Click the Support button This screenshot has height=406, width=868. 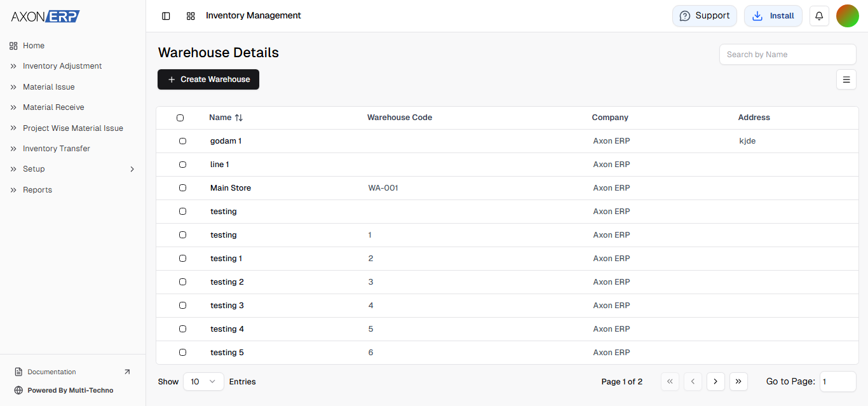705,16
